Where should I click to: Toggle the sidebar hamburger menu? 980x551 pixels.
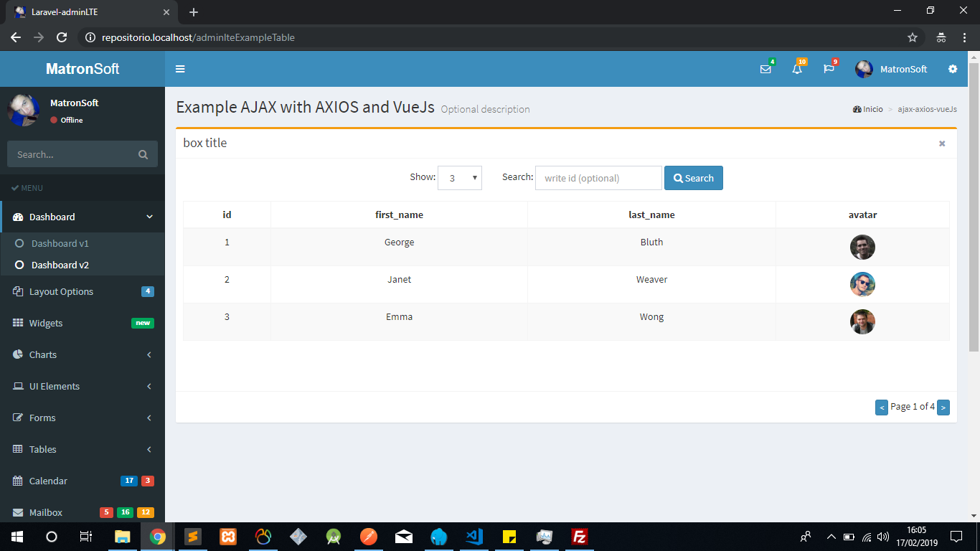click(x=180, y=69)
